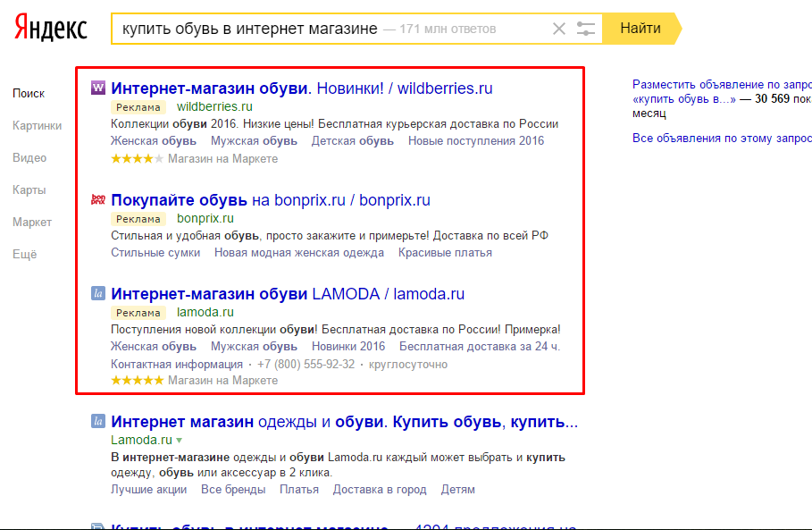This screenshot has height=530, width=812.
Task: Open the Покупайте обувь на bonprix.ru title
Action: tap(271, 200)
